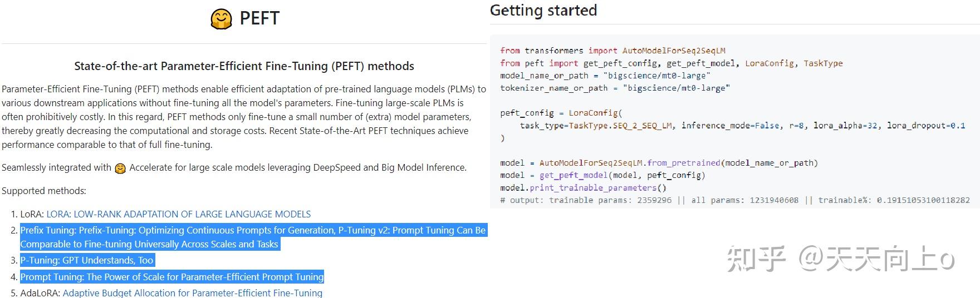Screen dimensions: 980x298
Task: Click the Getting started heading
Action: [543, 11]
